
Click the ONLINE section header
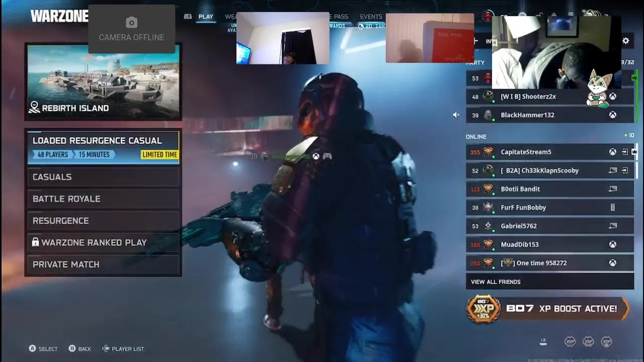(x=476, y=137)
